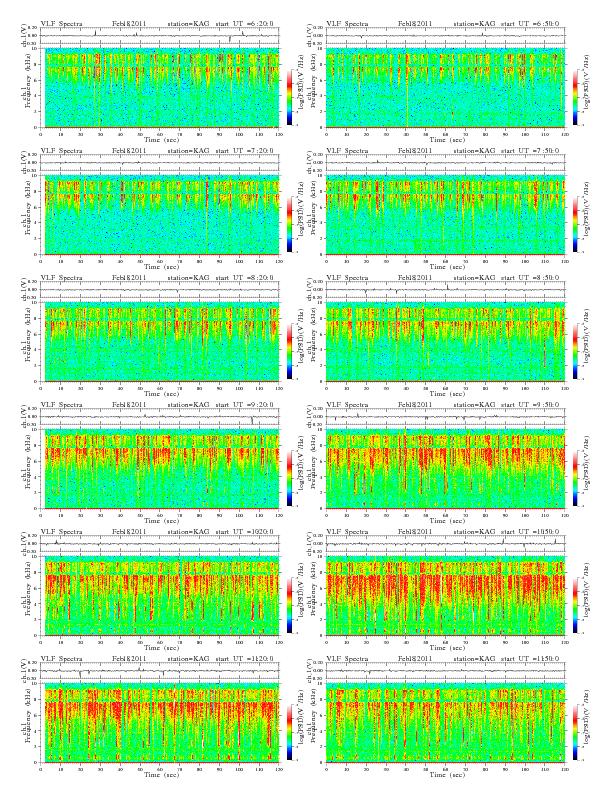Click the PSD color bar of the 10:20:0 plot
612x792 pixels.
point(289,605)
